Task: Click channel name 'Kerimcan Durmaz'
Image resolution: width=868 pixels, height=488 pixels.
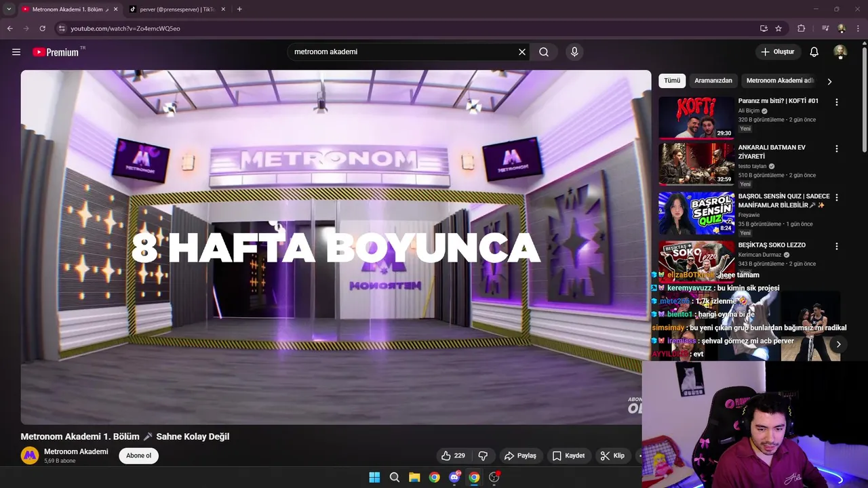Action: [x=759, y=255]
